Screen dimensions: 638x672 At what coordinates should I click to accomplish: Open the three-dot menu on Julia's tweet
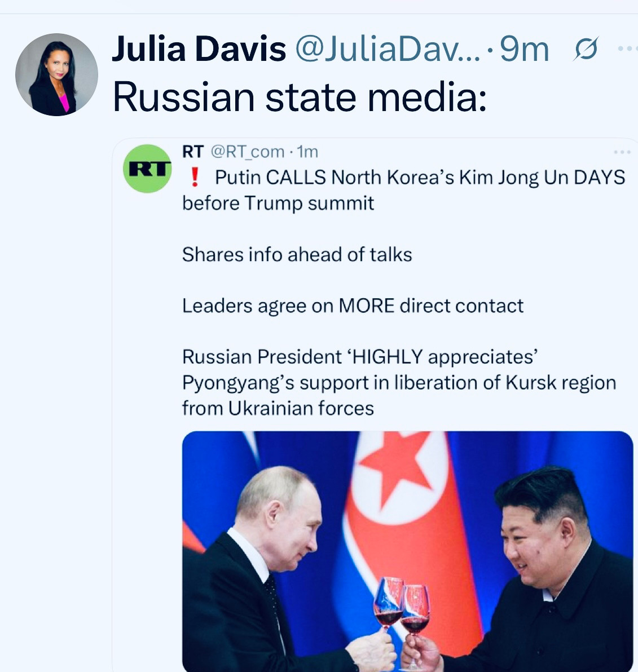(x=628, y=49)
